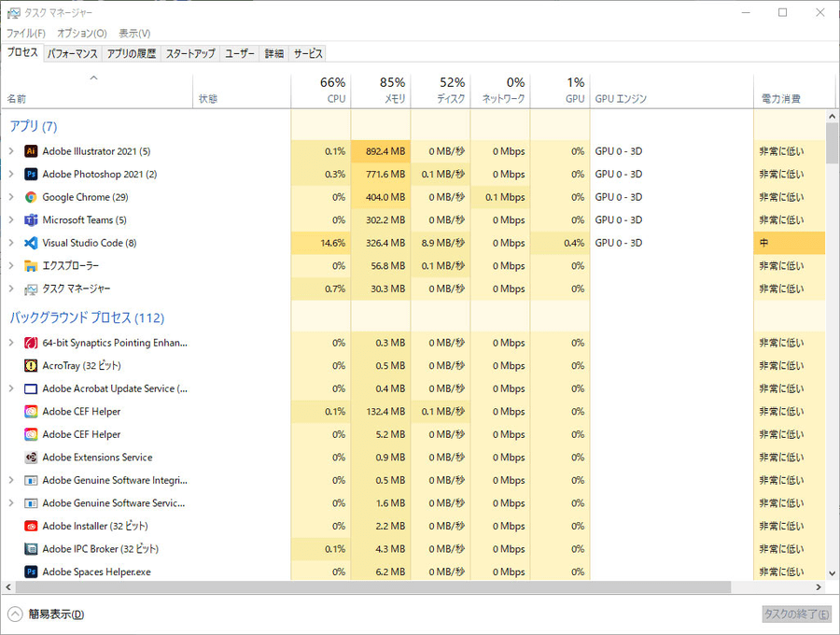The image size is (840, 635).
Task: Click the Adobe Installer icon
Action: 31,527
